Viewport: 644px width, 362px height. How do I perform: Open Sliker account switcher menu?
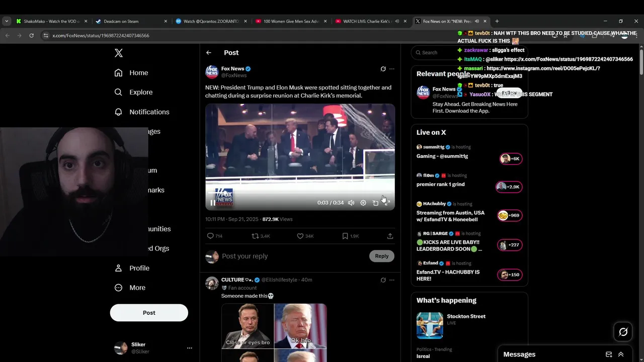coord(153,348)
